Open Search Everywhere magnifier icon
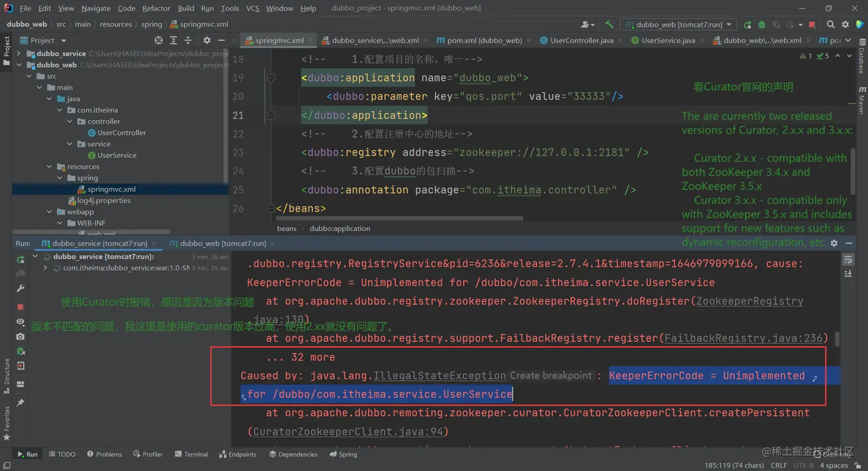The height and width of the screenshot is (471, 868). 831,25
